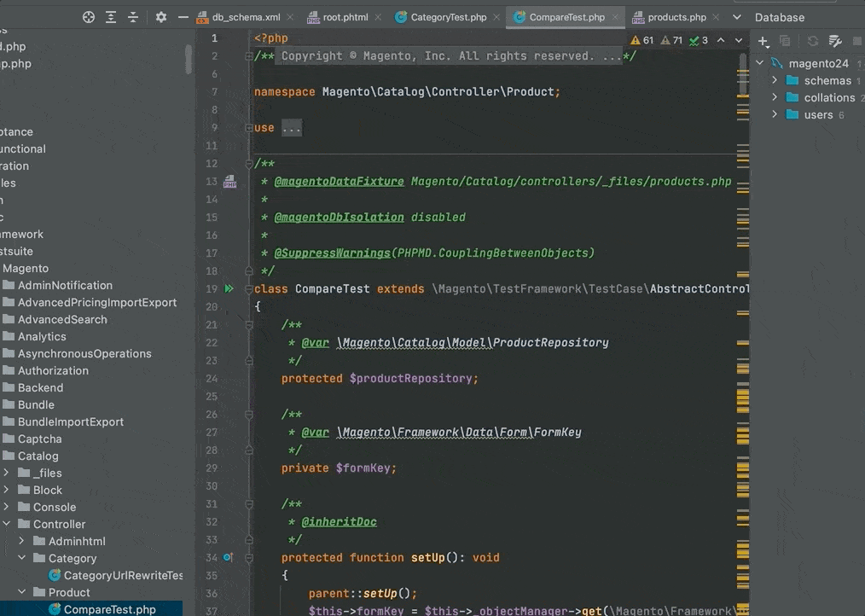Expand the schemas node in Database
The width and height of the screenshot is (865, 616).
click(x=775, y=80)
